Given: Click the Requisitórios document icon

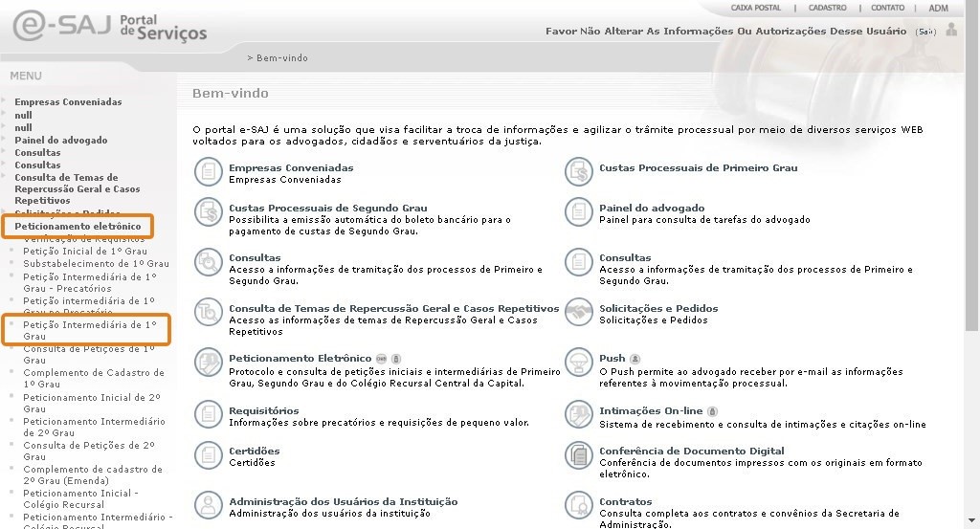Looking at the screenshot, I should point(208,415).
